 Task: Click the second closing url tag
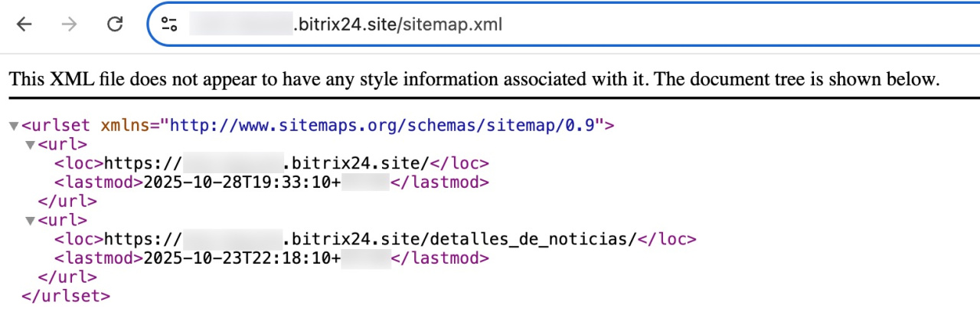[x=67, y=277]
